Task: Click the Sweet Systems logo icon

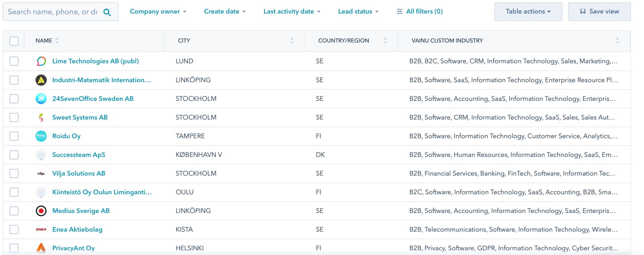Action: [x=41, y=117]
